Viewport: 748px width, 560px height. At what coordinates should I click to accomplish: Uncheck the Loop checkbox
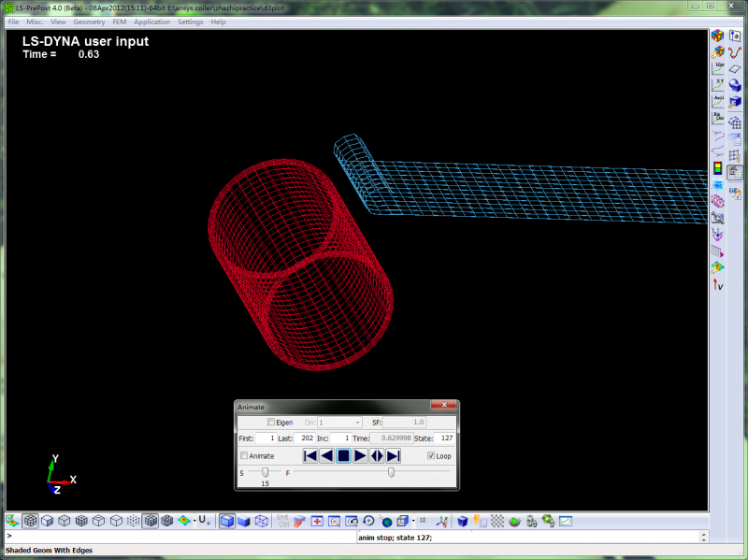[x=431, y=455]
